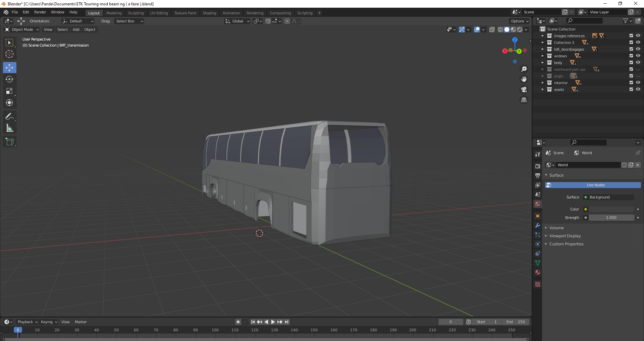Click the Add Cube tool

9,141
